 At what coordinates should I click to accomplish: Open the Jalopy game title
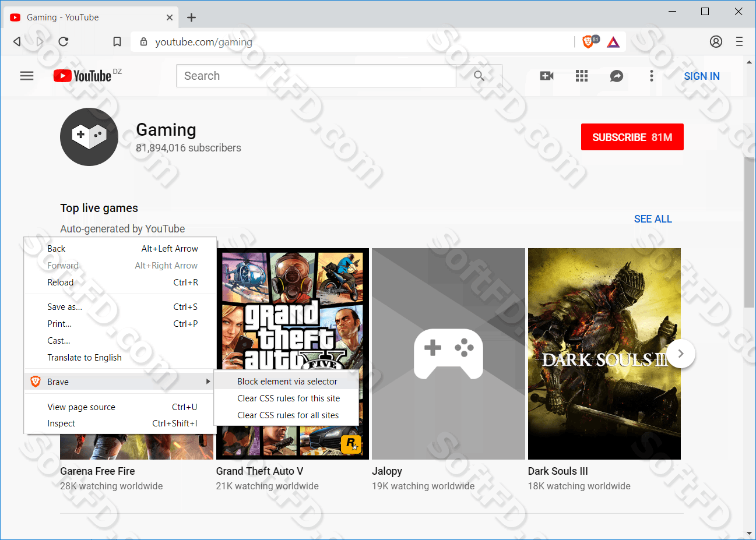point(387,471)
